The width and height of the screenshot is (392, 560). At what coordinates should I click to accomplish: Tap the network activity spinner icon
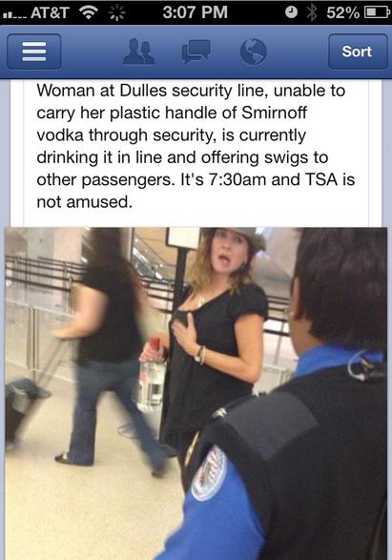117,12
